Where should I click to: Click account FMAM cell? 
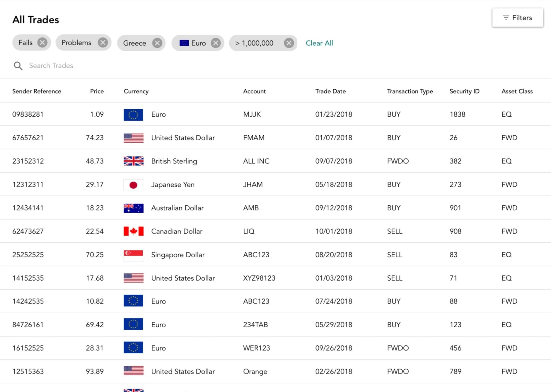[254, 138]
